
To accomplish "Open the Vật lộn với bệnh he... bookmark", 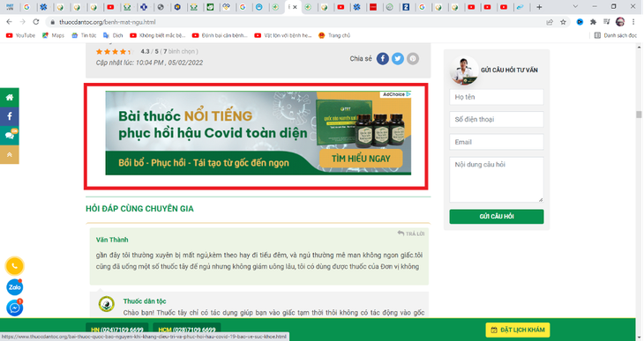I will 283,36.
